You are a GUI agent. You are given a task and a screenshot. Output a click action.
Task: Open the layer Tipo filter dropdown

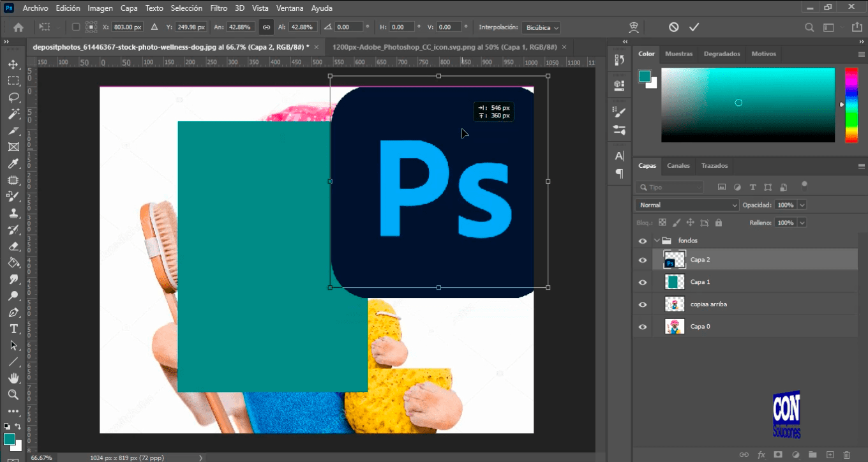(670, 187)
